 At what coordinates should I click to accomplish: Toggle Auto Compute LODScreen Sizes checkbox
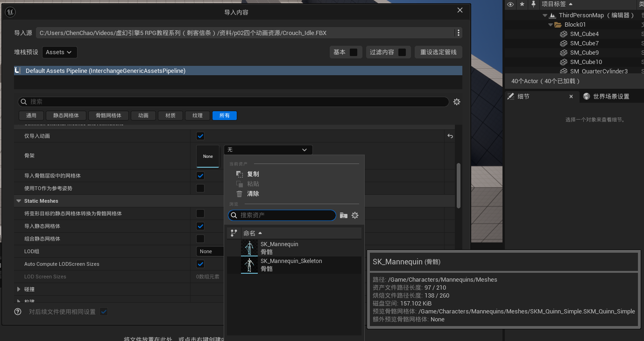pyautogui.click(x=200, y=264)
